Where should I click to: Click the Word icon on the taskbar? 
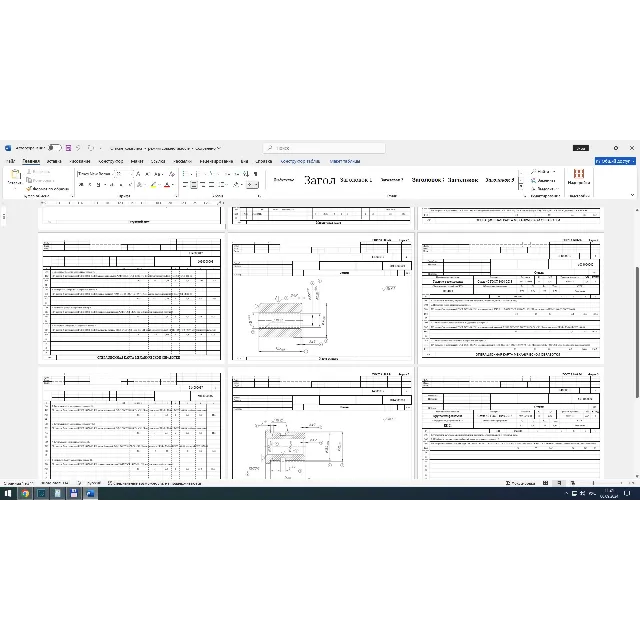pyautogui.click(x=90, y=493)
